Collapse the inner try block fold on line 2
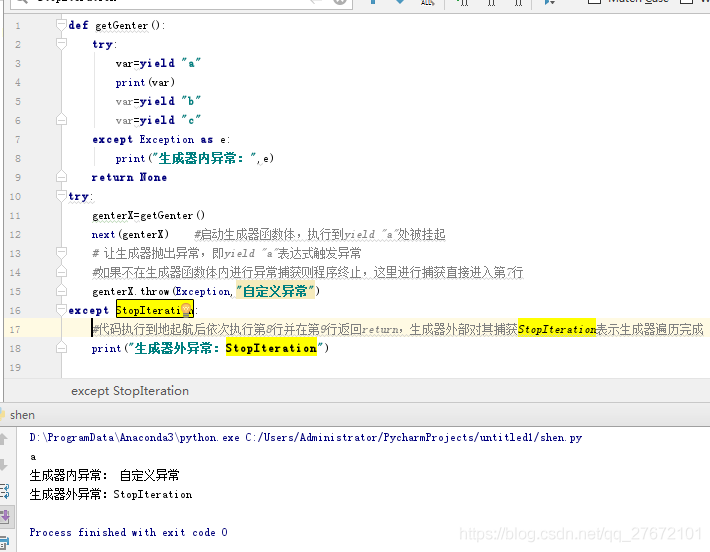Image resolution: width=710 pixels, height=552 pixels. [x=61, y=44]
